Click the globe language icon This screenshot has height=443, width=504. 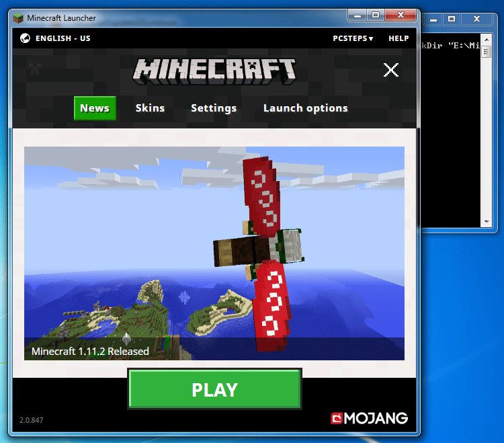(x=25, y=38)
